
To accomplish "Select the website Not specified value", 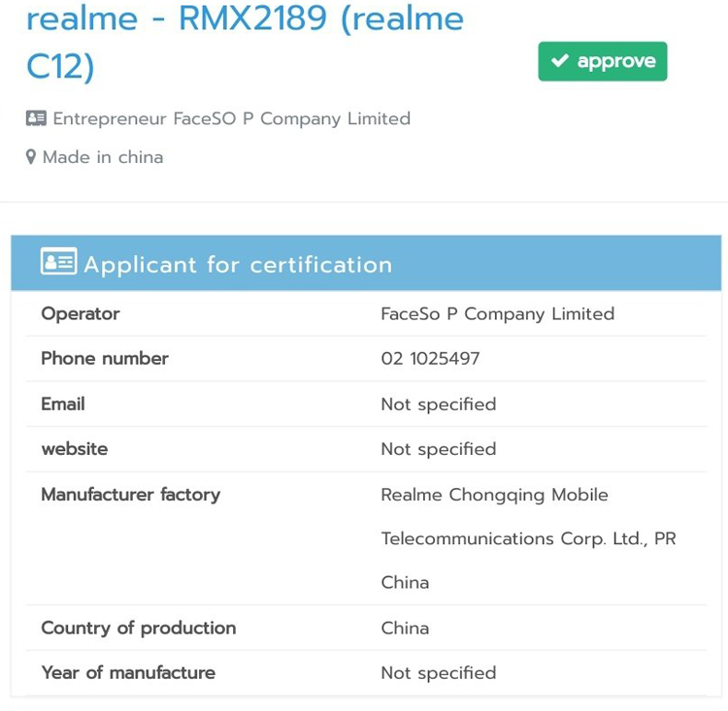I will coord(439,449).
